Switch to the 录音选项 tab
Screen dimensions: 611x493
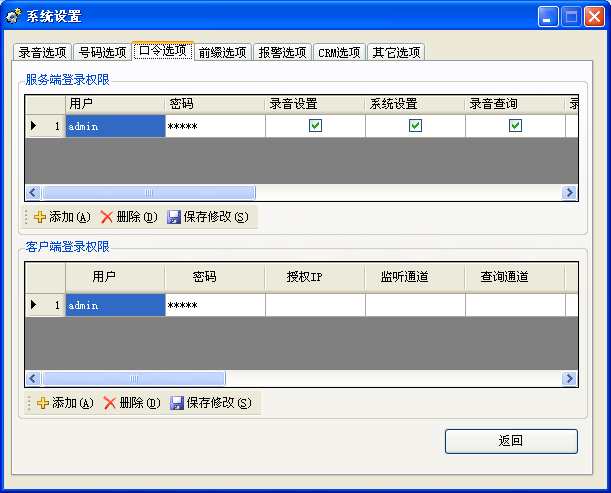(43, 53)
